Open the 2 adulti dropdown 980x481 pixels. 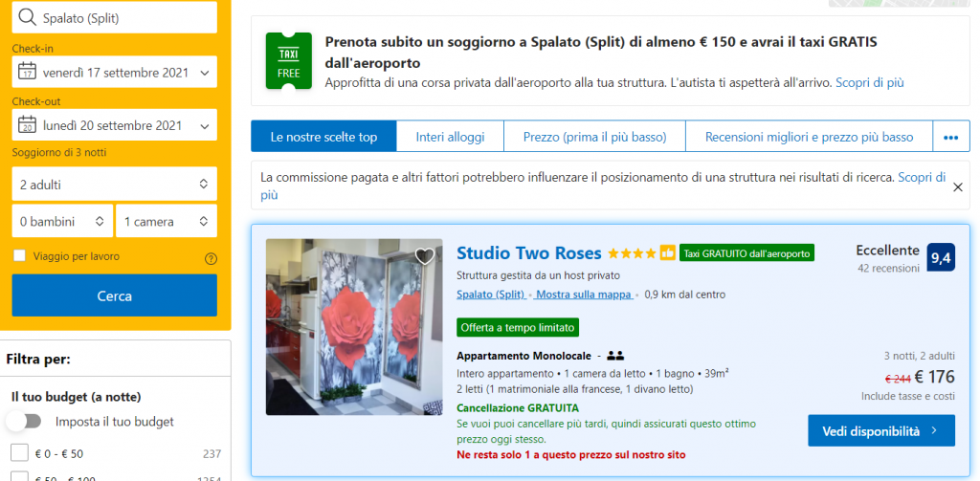[115, 185]
